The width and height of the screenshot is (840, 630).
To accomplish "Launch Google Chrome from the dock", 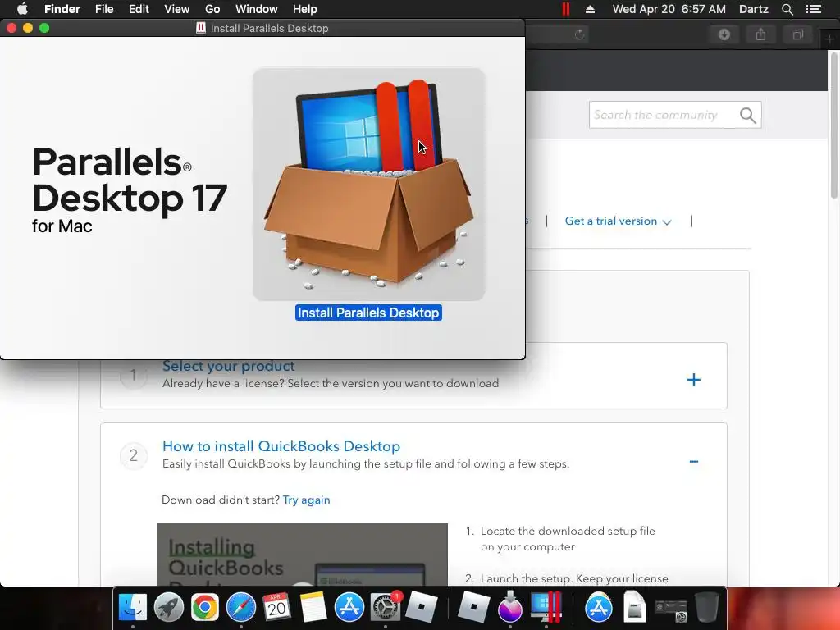I will (204, 608).
